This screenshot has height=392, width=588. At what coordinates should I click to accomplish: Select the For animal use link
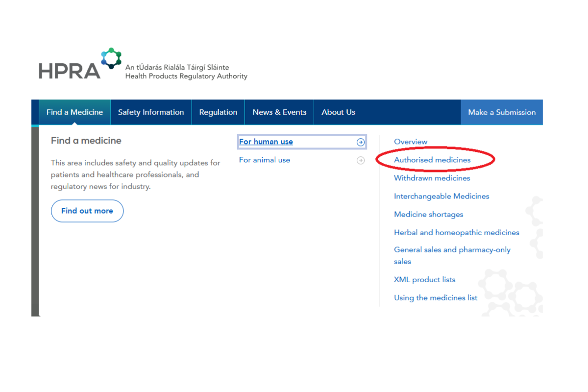click(x=265, y=160)
